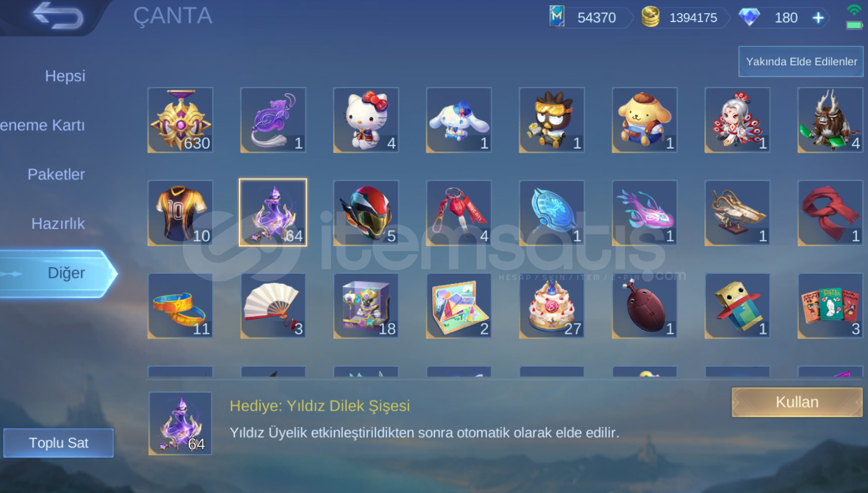This screenshot has width=868, height=493.
Task: Select the red helmet item
Action: tap(366, 213)
